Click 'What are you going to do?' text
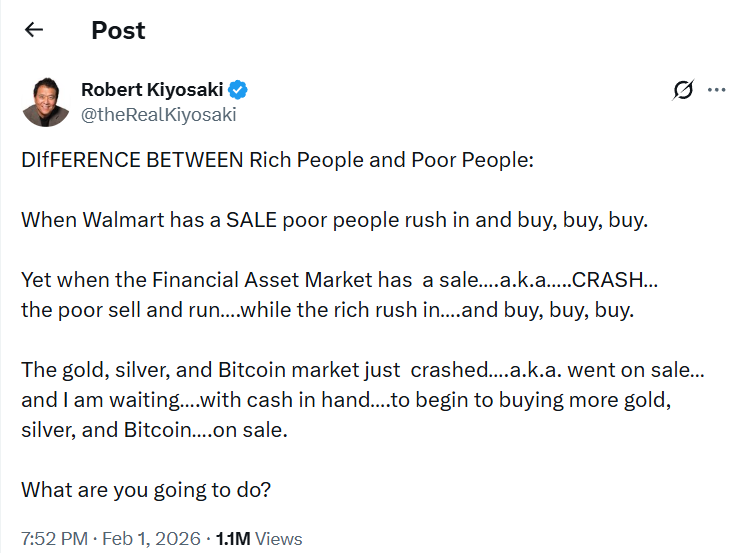 pos(146,489)
